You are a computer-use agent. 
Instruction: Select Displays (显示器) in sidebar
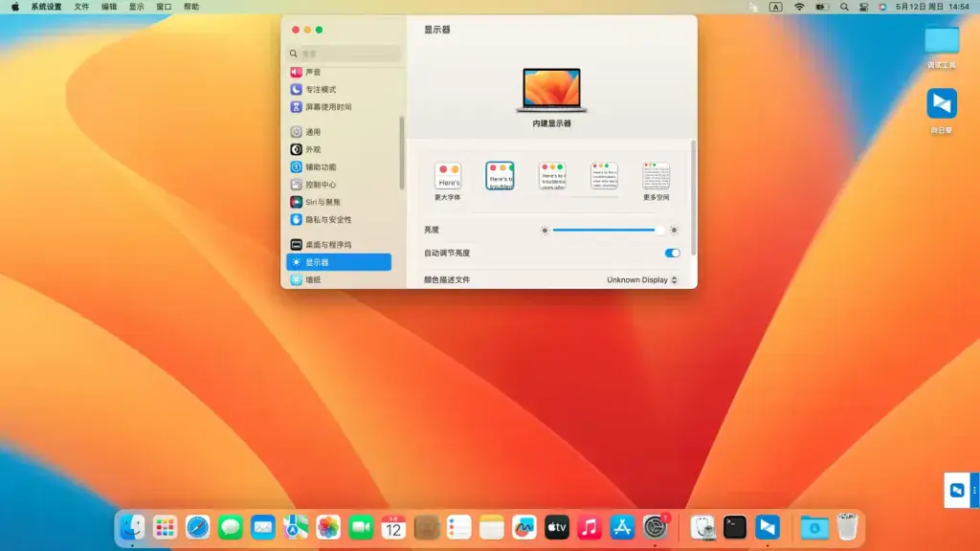[339, 262]
